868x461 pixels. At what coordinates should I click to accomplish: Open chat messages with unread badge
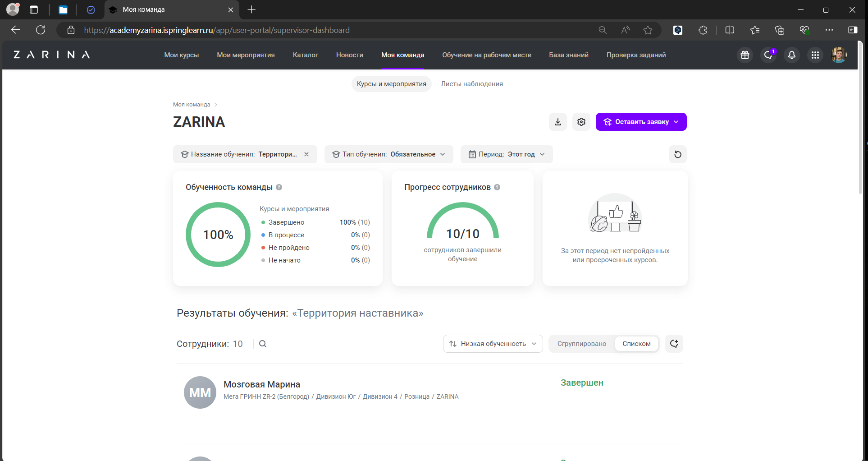[x=768, y=55]
